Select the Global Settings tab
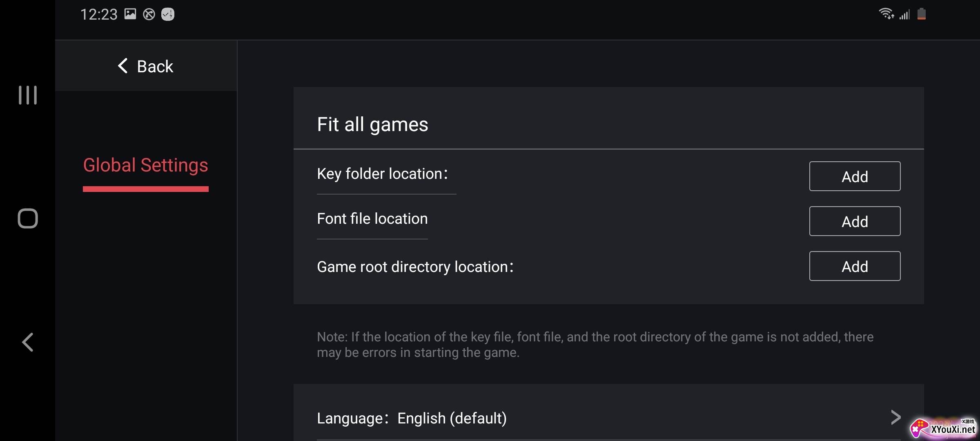980x441 pixels. pos(145,165)
